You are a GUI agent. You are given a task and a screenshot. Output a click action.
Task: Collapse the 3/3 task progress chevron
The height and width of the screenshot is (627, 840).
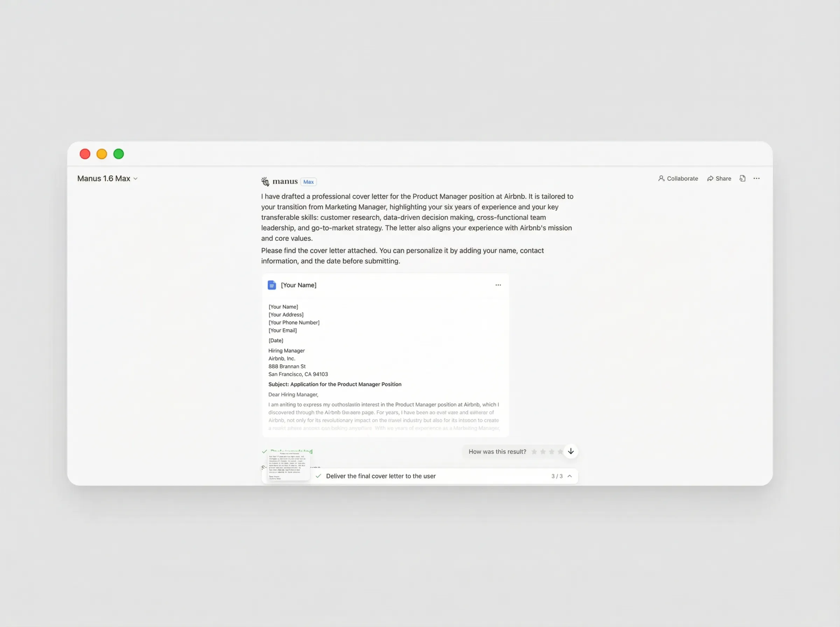(569, 476)
